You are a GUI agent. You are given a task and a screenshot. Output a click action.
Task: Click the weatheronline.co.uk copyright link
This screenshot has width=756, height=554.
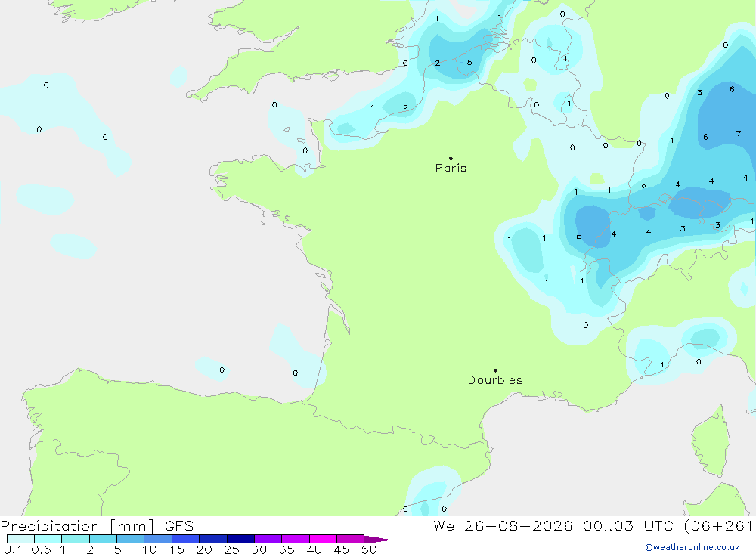click(x=692, y=547)
